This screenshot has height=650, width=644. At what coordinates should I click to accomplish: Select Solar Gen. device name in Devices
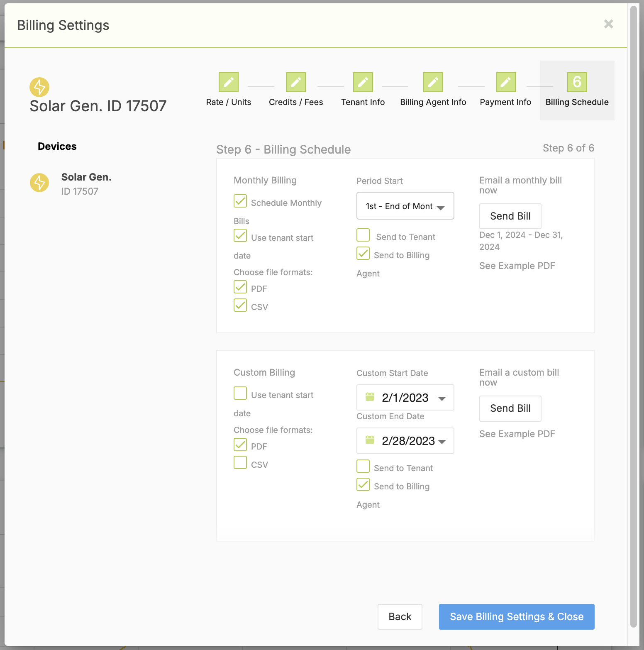pyautogui.click(x=86, y=177)
